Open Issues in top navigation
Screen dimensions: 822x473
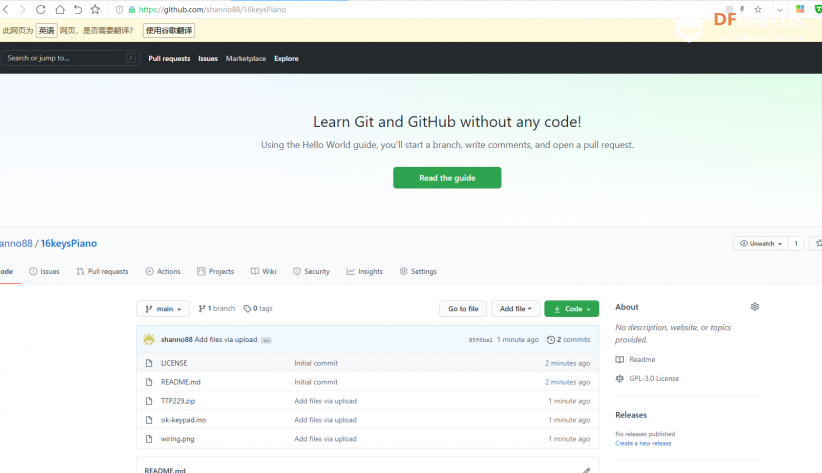[x=208, y=58]
